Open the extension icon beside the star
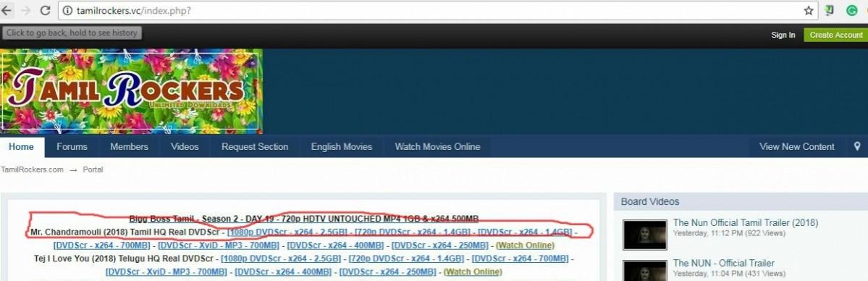 point(829,11)
